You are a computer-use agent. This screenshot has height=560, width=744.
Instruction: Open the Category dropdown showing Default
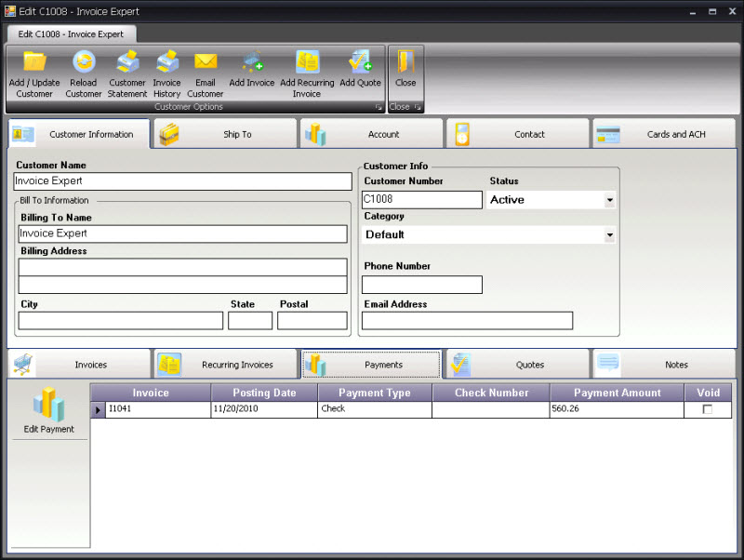[x=610, y=235]
